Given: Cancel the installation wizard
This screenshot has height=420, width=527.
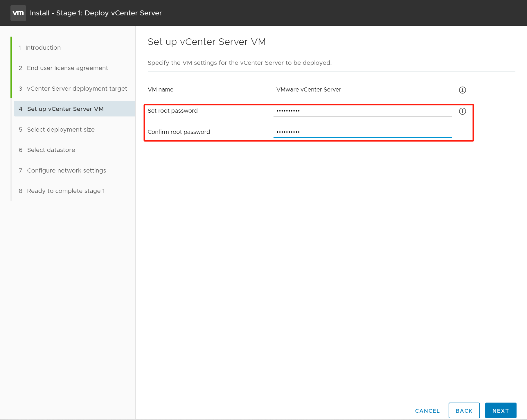Looking at the screenshot, I should click(427, 411).
